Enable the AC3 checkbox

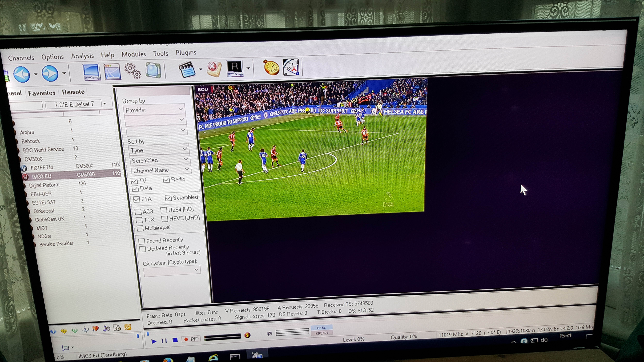point(138,212)
